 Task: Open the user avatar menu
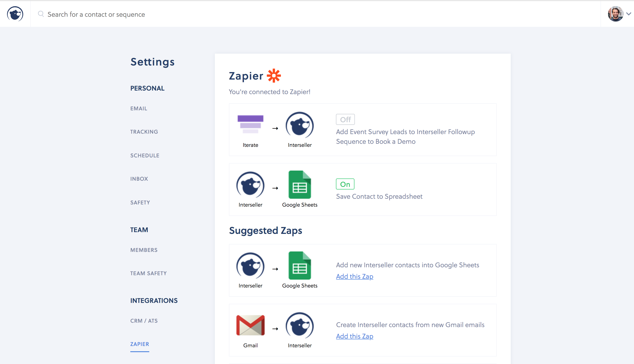[615, 14]
